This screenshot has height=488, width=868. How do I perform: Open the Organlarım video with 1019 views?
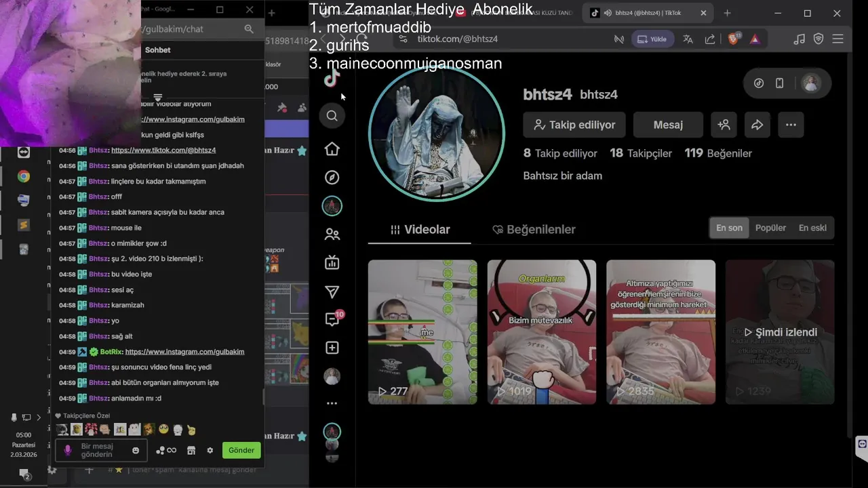[x=542, y=332]
